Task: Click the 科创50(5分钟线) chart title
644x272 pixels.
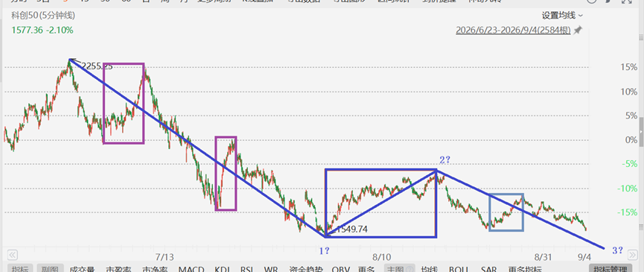Action: [43, 16]
